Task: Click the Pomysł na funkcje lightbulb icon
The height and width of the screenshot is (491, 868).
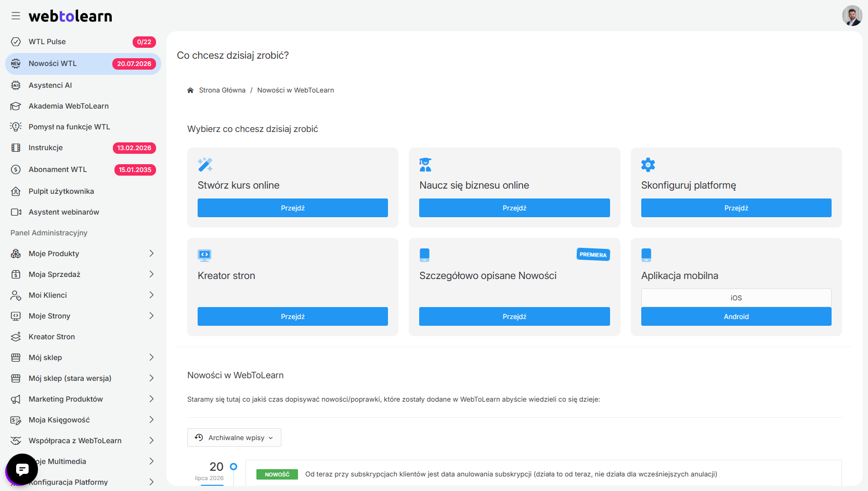Action: click(x=16, y=127)
